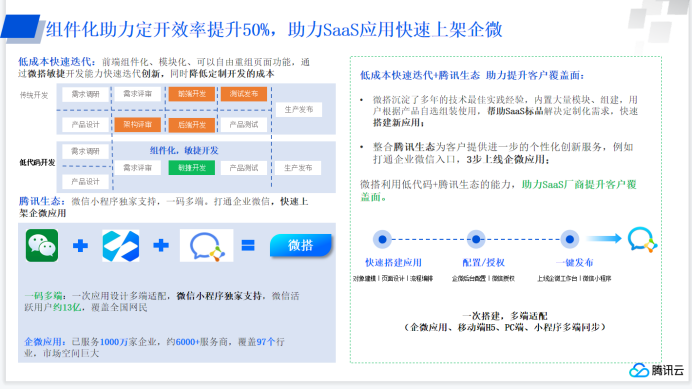
Task: Click the step circle above 快速搭建应用
Action: [x=382, y=239]
